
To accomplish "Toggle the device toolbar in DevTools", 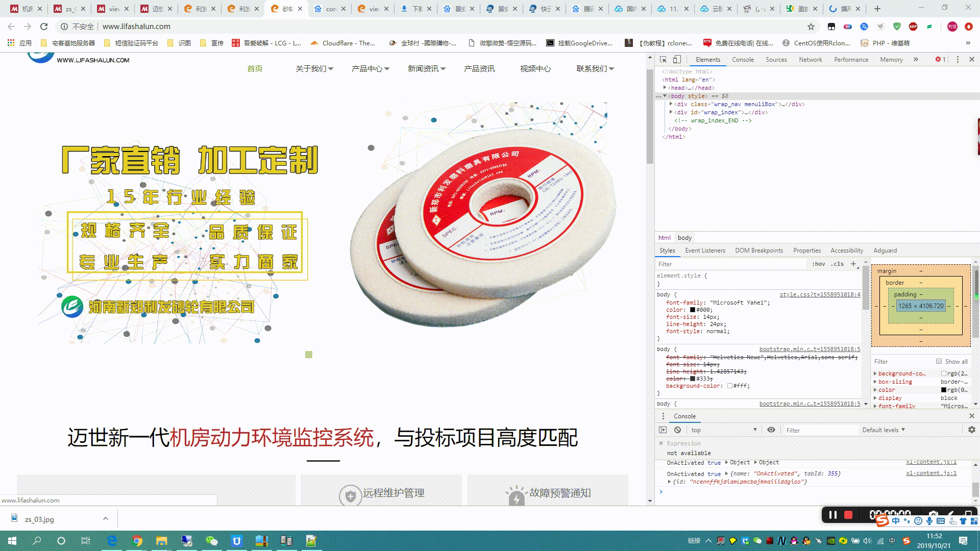I will click(677, 60).
